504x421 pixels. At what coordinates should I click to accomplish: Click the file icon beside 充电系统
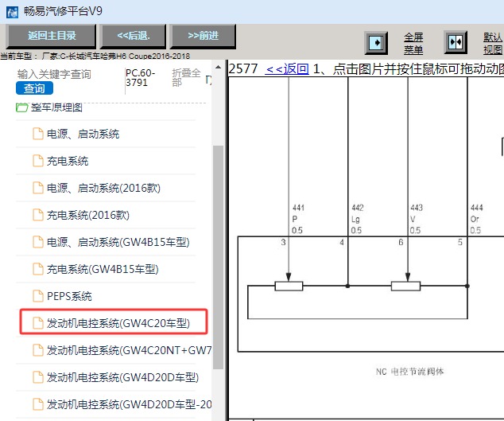click(38, 161)
